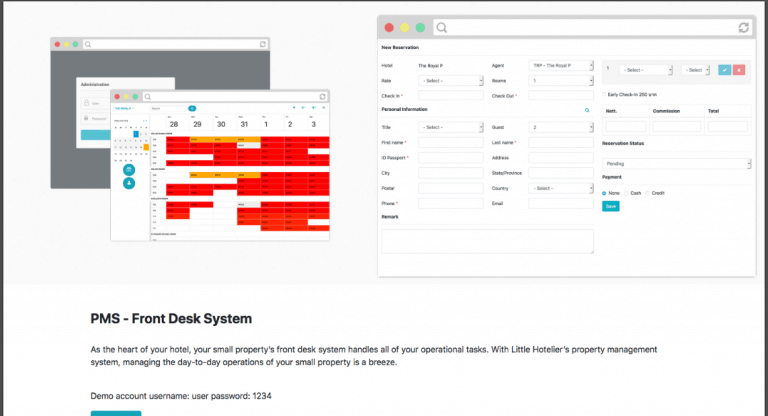Click the Search field in calendar window
The image size is (768, 416).
pos(168,108)
